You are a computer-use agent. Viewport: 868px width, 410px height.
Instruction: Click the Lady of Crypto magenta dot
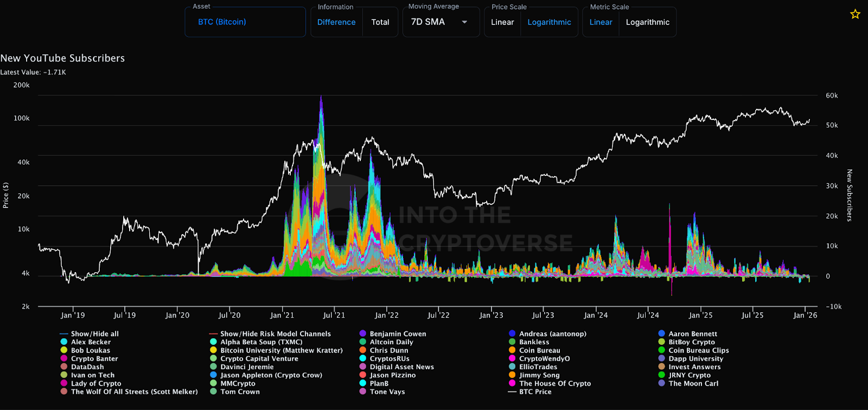point(64,383)
